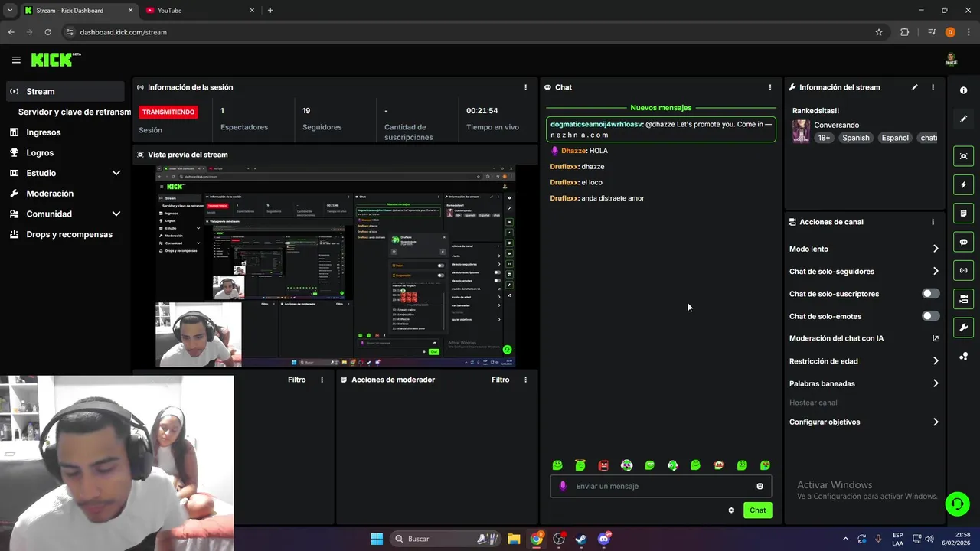Open Información del stream panel three-dot menu
This screenshot has width=980, height=551.
click(x=933, y=87)
